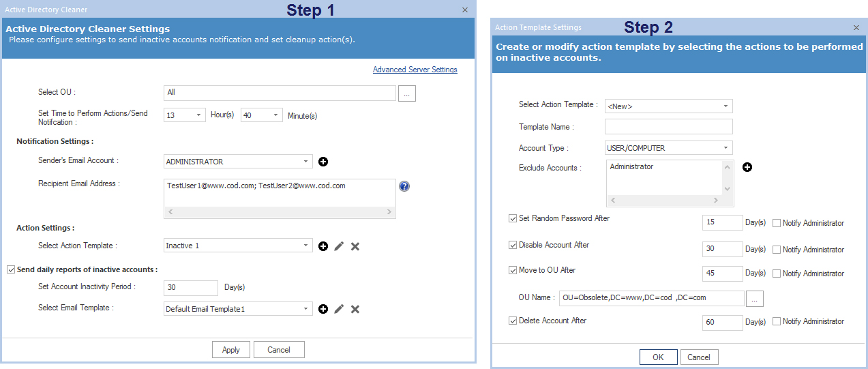The image size is (868, 369).
Task: Add a new sender's email account
Action: point(323,162)
